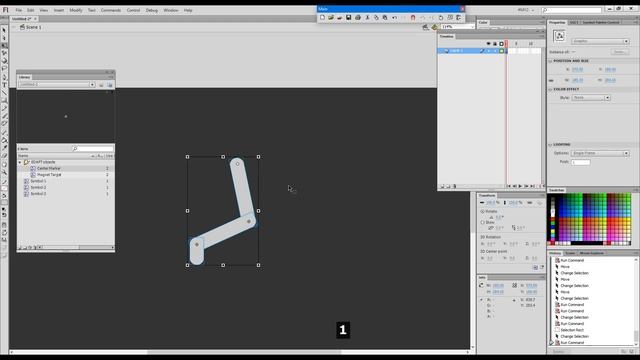640x360 pixels.
Task: Click Align icon in Main toolbar
Action: click(x=459, y=18)
